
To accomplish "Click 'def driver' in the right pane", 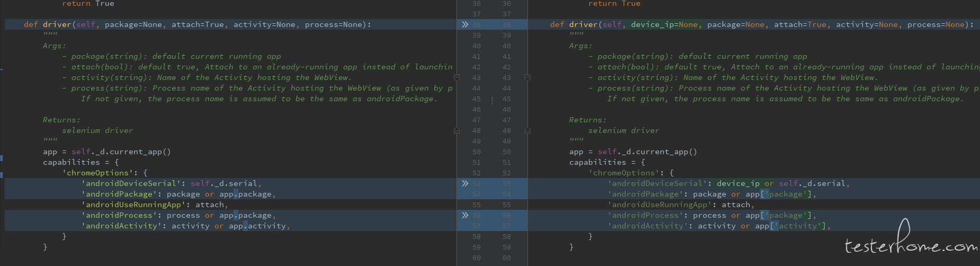I will tap(574, 24).
